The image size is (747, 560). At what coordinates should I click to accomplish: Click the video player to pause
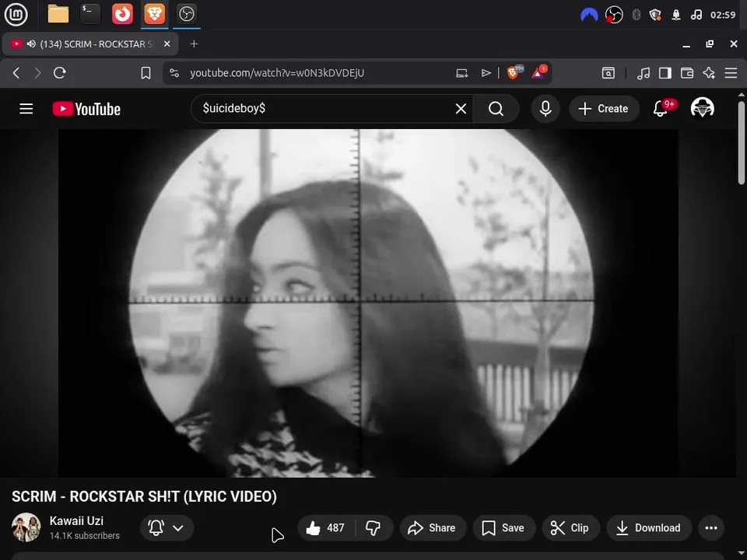(x=368, y=303)
